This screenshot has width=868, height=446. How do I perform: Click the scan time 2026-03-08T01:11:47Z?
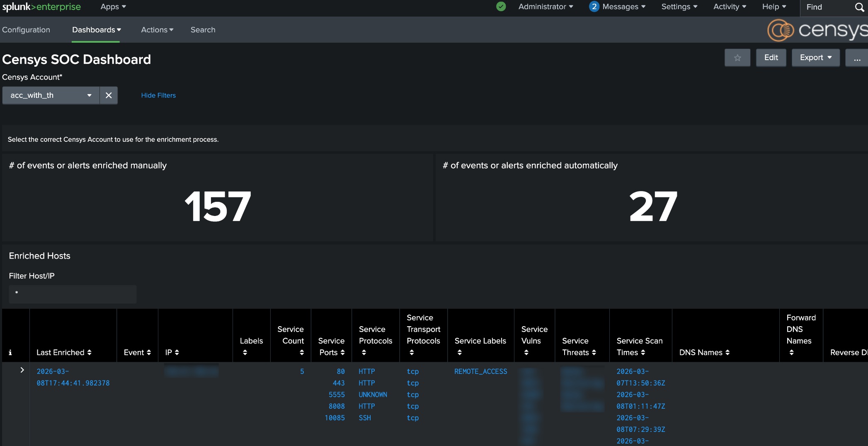[x=640, y=400]
